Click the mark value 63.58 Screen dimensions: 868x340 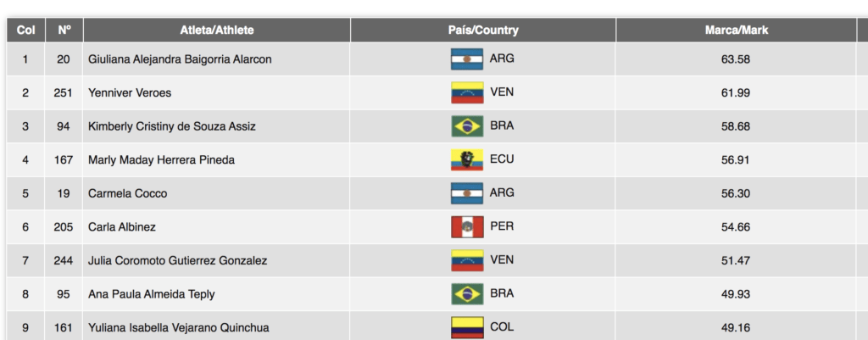(x=736, y=59)
